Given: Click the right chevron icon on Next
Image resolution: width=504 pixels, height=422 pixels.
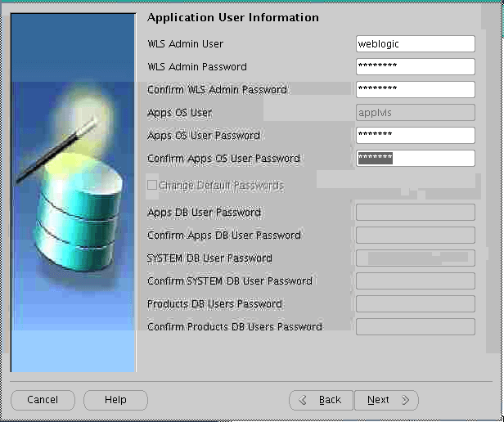Looking at the screenshot, I should click(404, 400).
